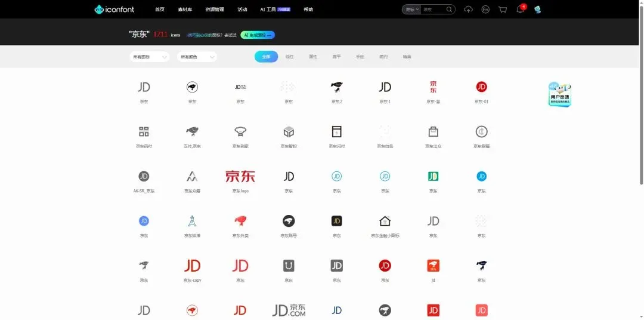Select the JD.COM 京东 wordmark icon in bottom row
This screenshot has height=320, width=644.
289,310
